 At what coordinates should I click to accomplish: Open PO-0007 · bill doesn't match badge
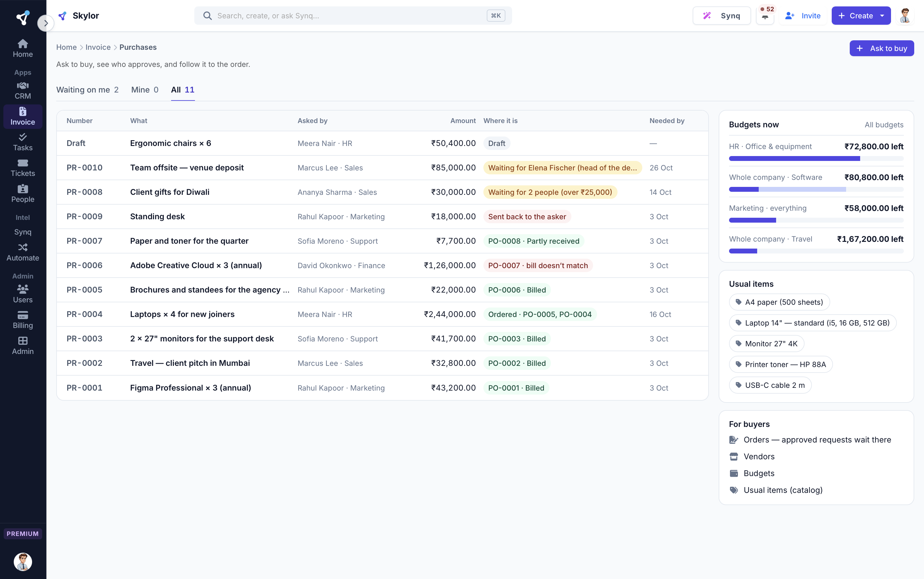pyautogui.click(x=538, y=265)
